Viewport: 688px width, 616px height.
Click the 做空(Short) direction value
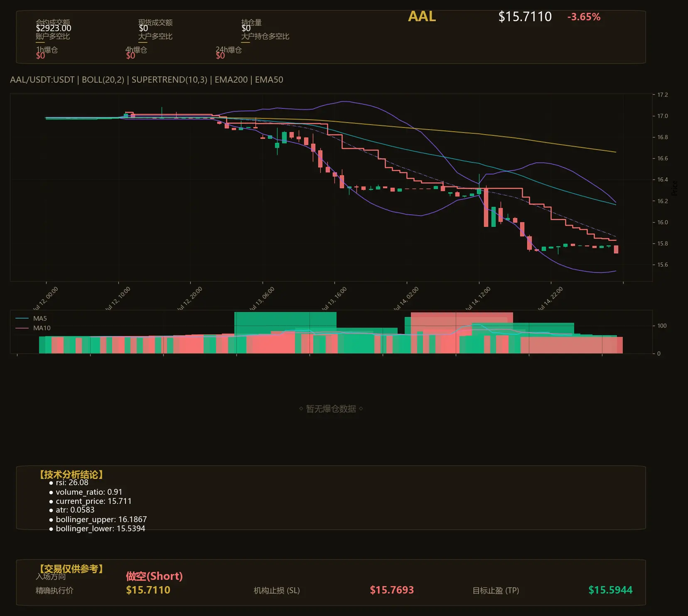click(154, 576)
